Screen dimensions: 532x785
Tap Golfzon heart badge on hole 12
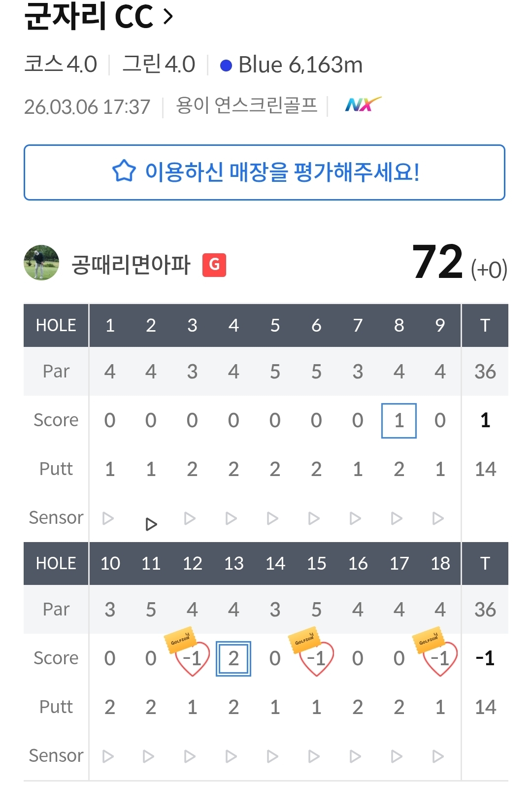(191, 655)
